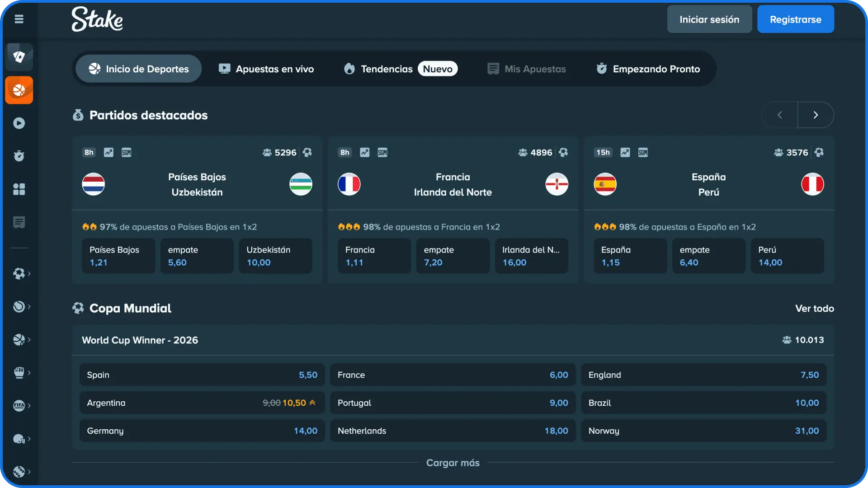Open the casino section icon in sidebar
Viewport: 868px width, 488px height.
point(19,57)
